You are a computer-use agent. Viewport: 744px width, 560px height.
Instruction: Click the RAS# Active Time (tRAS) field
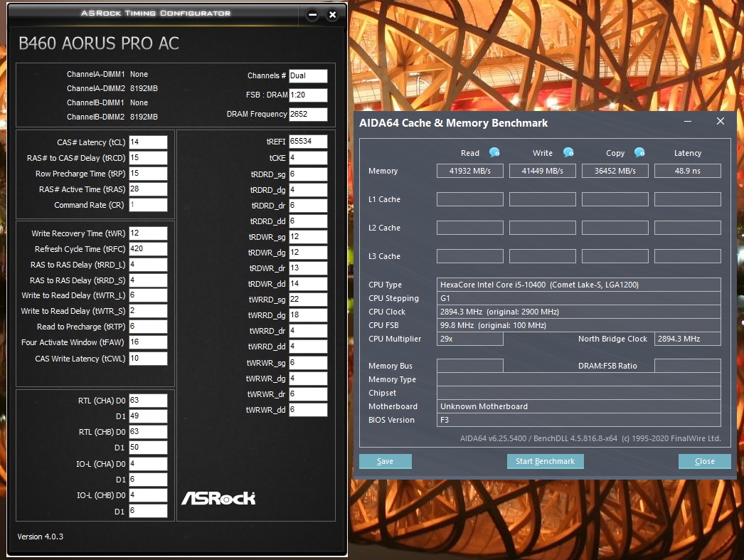[x=148, y=189]
